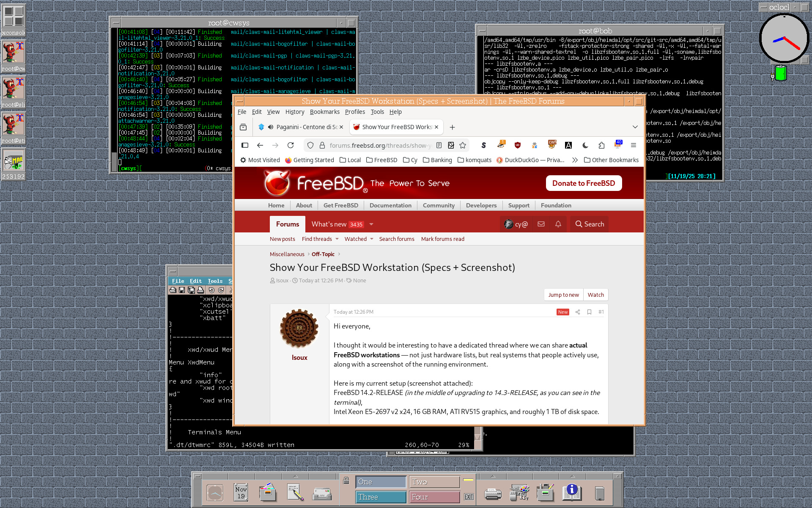Toggle the Dark Reader moon icon

point(585,145)
